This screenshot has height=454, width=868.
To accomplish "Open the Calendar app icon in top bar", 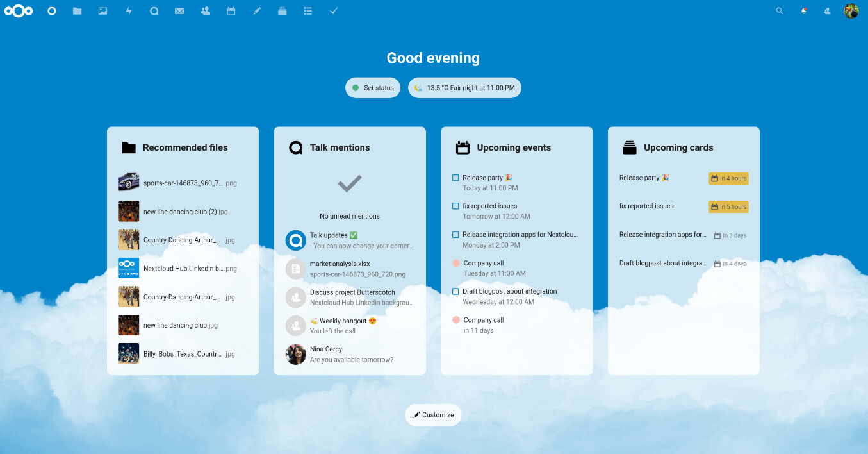I will 231,11.
